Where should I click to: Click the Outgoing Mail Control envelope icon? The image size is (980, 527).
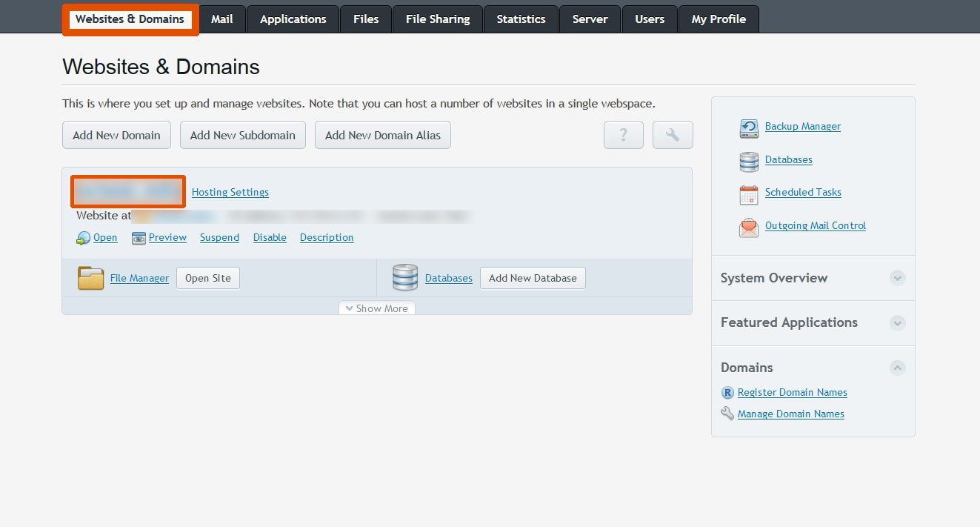coord(749,228)
